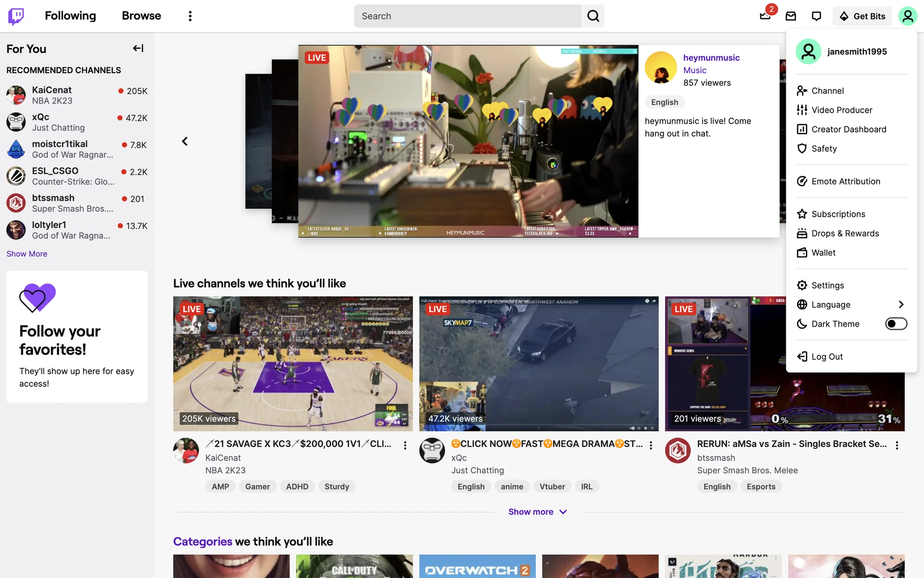Click the search magnifier button
Image resolution: width=924 pixels, height=578 pixels.
tap(593, 16)
